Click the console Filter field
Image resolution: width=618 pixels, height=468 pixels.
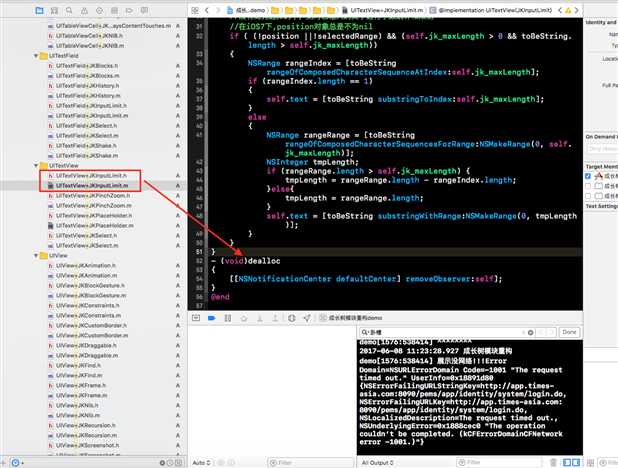click(501, 462)
